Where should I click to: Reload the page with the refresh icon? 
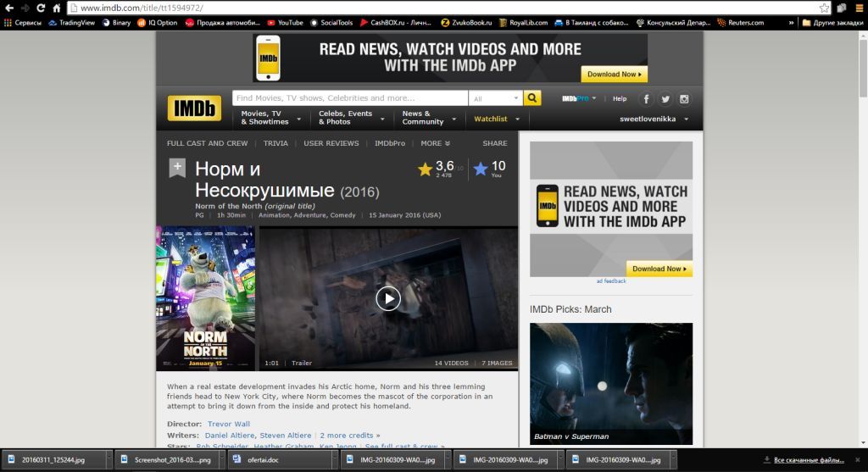click(x=41, y=8)
